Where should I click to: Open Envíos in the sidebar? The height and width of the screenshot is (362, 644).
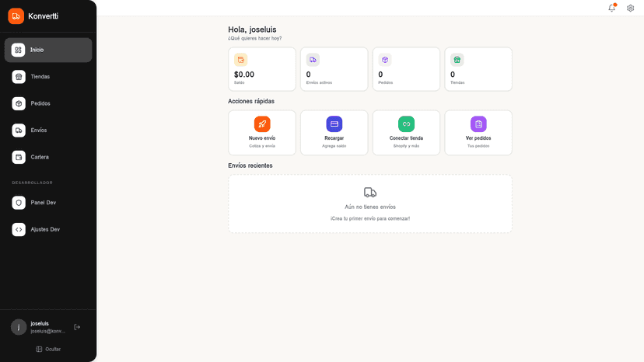tap(48, 130)
